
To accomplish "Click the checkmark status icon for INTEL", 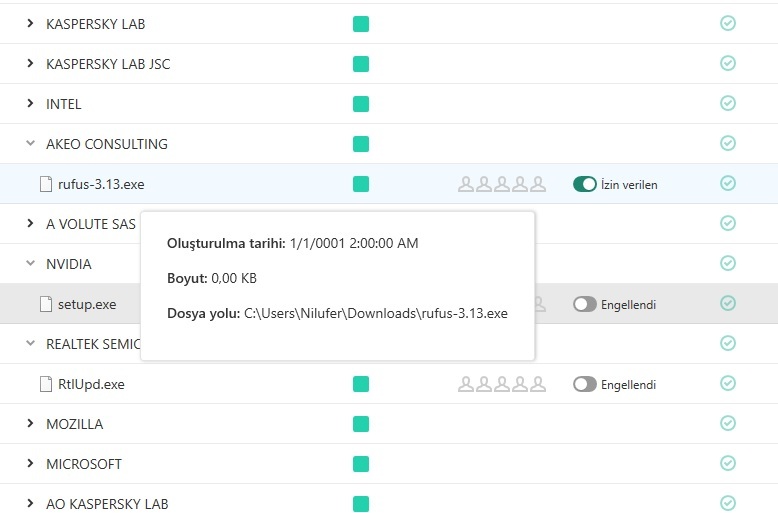I will click(728, 103).
